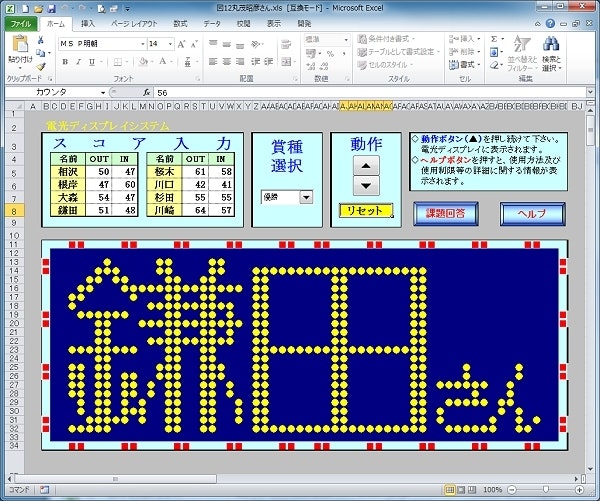This screenshot has width=600, height=501.
Task: Click the Open folder icon in quick access toolbar
Action: [x=38, y=8]
